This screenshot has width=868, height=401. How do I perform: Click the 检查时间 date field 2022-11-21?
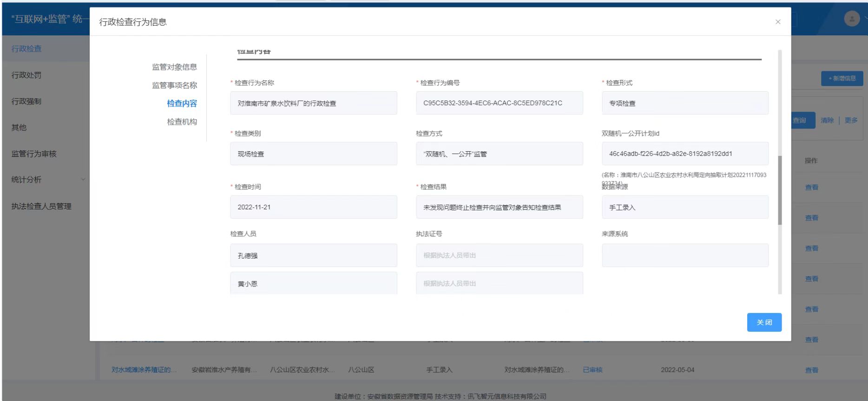(x=313, y=207)
